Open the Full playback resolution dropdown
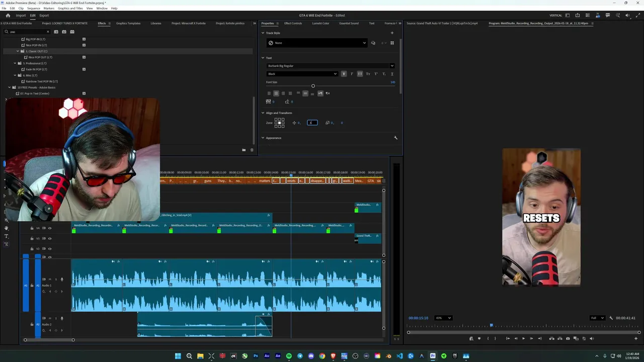This screenshot has height=362, width=644. click(597, 318)
